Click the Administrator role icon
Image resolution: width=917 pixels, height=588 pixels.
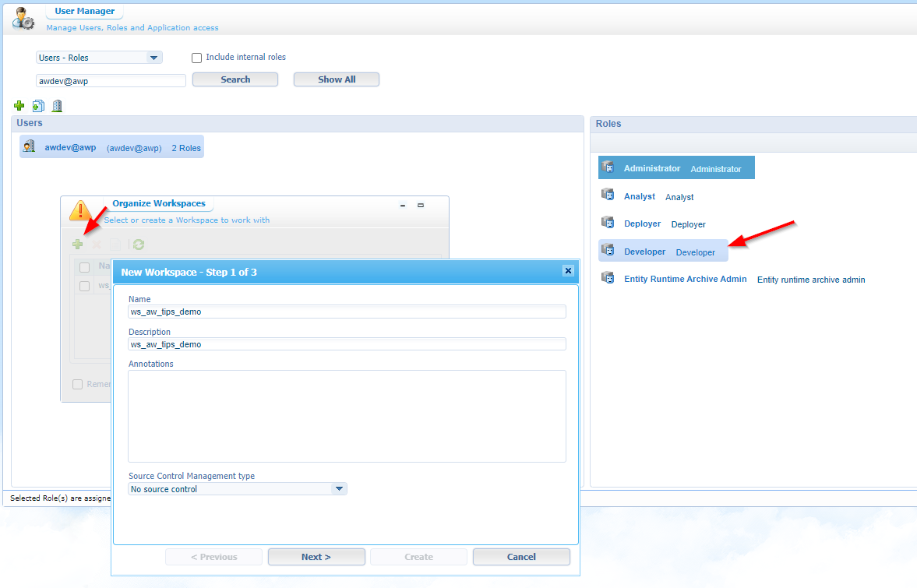[x=608, y=167]
